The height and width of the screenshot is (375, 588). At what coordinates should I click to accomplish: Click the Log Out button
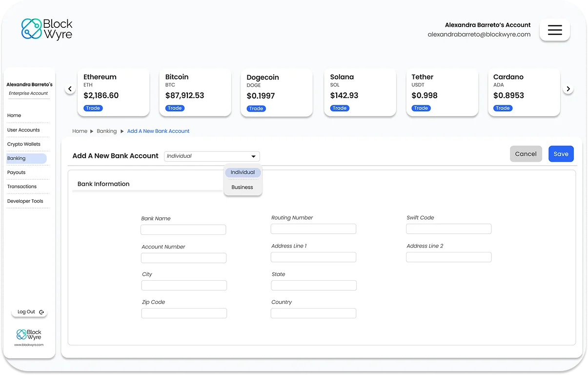coord(30,312)
